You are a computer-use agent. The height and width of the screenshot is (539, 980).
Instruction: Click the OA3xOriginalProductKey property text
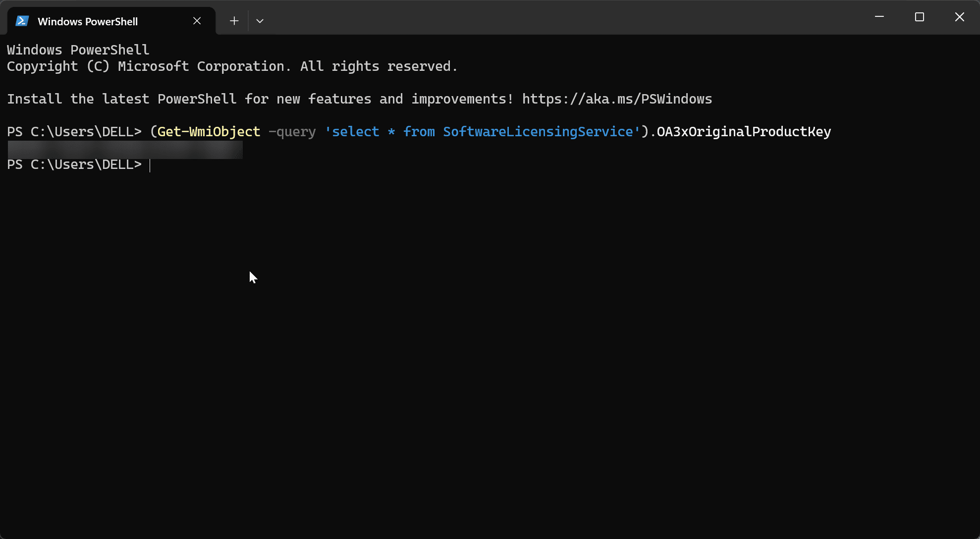[x=744, y=132]
